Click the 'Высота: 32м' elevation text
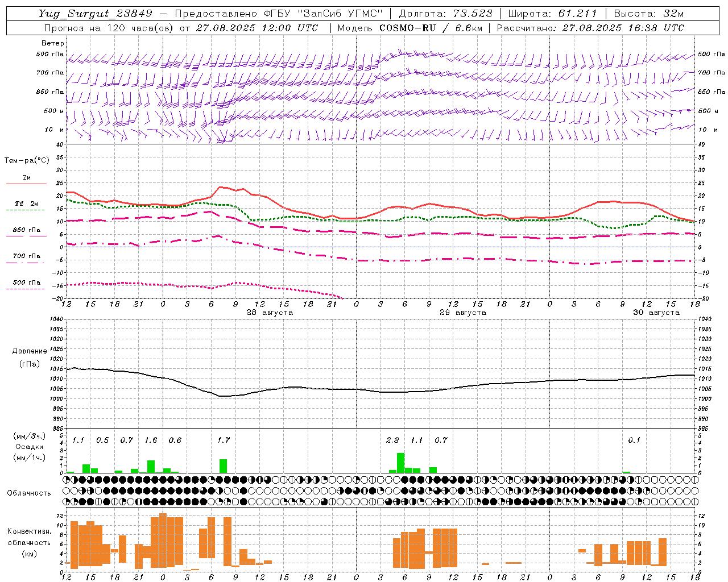The image size is (728, 582). point(649,14)
